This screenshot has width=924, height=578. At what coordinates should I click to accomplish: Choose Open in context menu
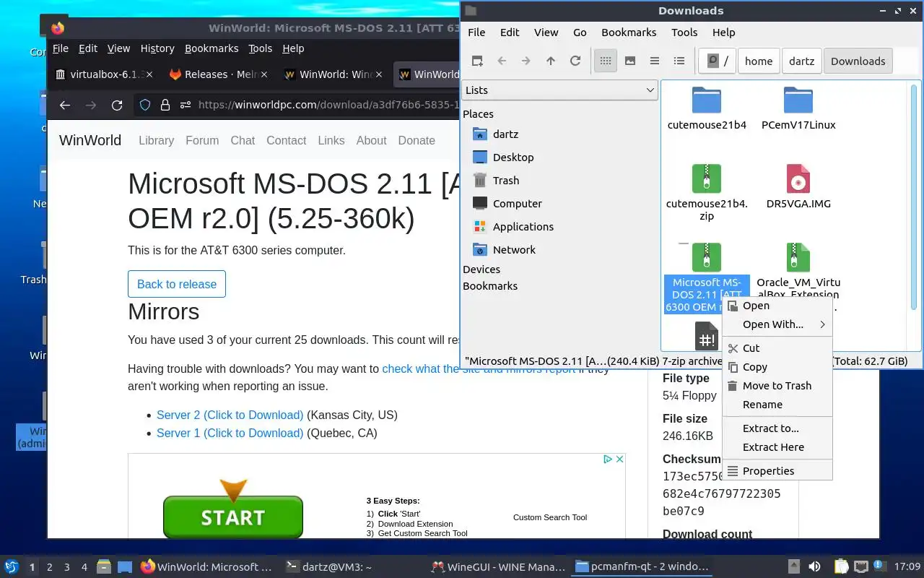coord(777,306)
